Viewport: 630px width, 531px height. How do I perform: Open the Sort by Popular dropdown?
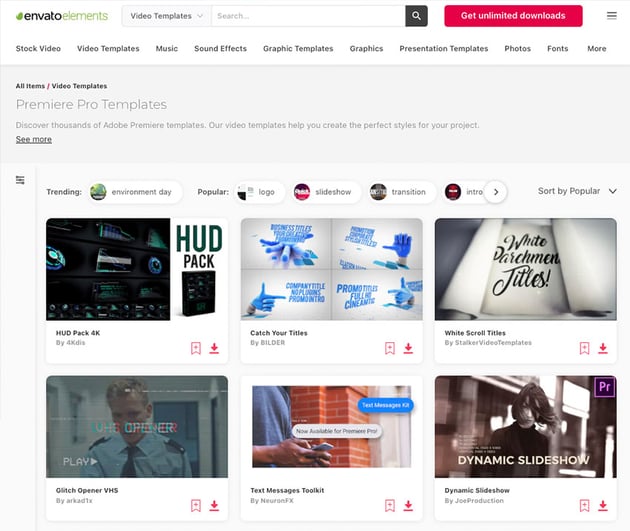pos(577,191)
